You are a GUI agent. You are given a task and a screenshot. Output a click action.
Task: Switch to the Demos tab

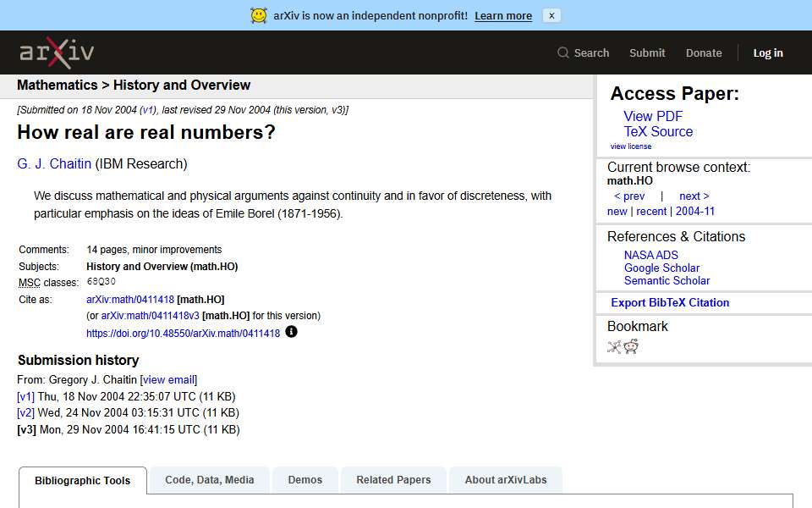[305, 480]
